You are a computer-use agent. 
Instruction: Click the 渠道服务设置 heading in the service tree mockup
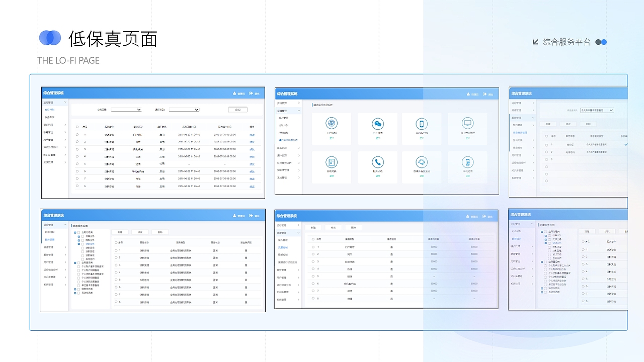pyautogui.click(x=80, y=226)
